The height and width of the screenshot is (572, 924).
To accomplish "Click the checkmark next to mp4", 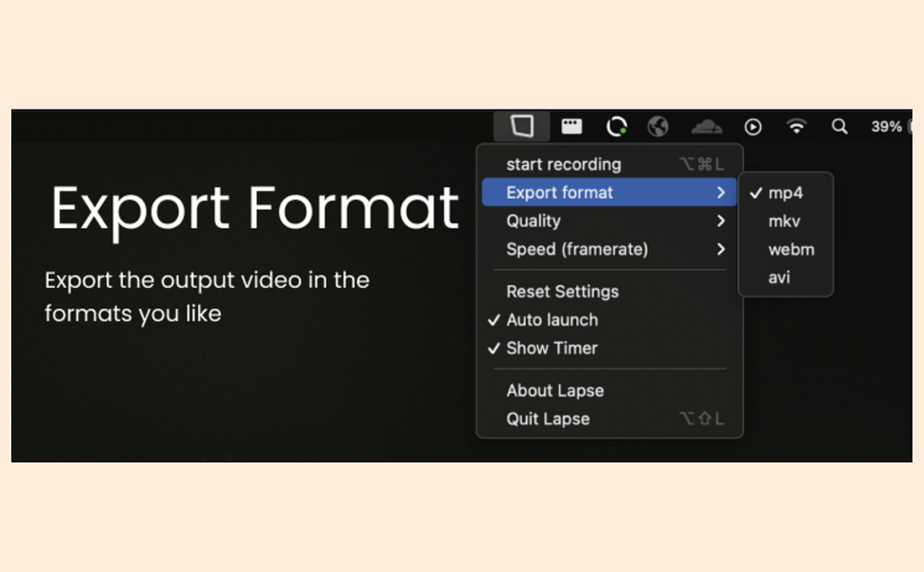I will click(x=755, y=193).
